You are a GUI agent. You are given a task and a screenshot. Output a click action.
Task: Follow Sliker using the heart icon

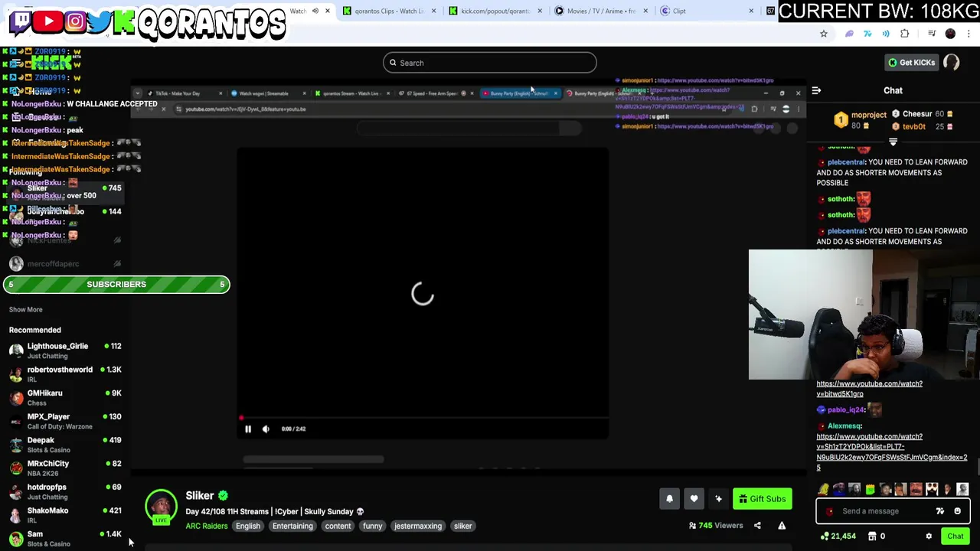[694, 499]
